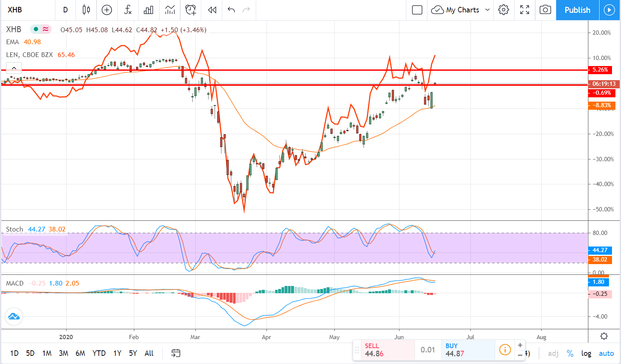Open the D timeframe interval dropdown
Image resolution: width=621 pixels, height=364 pixels.
click(65, 10)
